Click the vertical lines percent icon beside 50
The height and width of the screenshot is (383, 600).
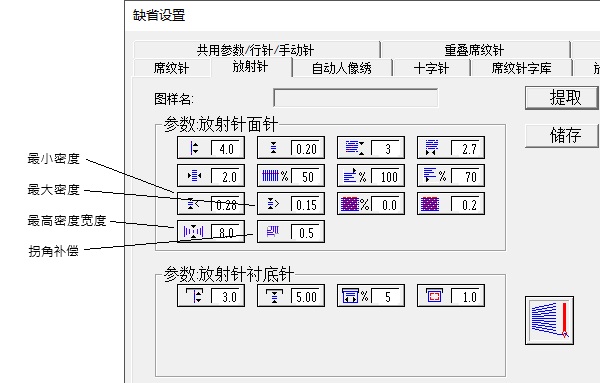[275, 176]
